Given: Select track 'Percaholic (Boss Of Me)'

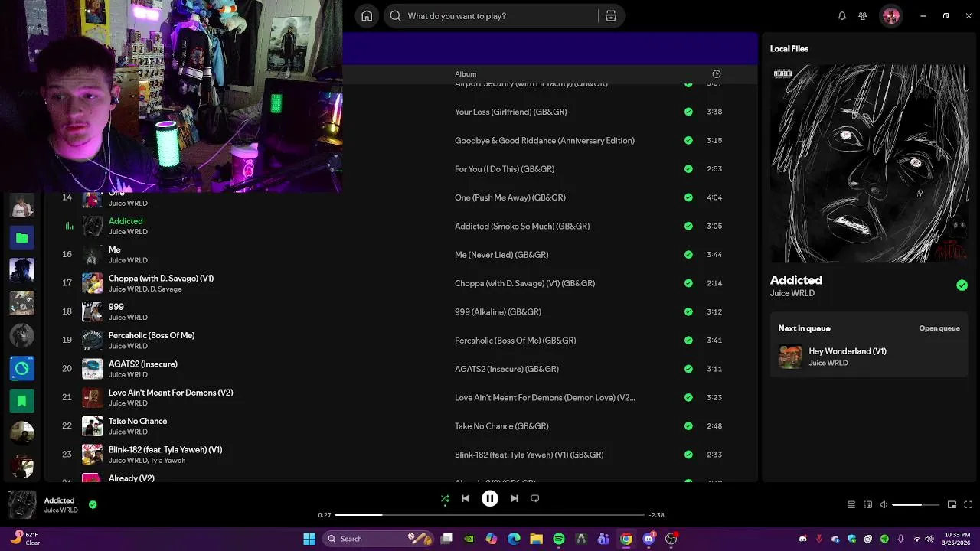Looking at the screenshot, I should 152,335.
